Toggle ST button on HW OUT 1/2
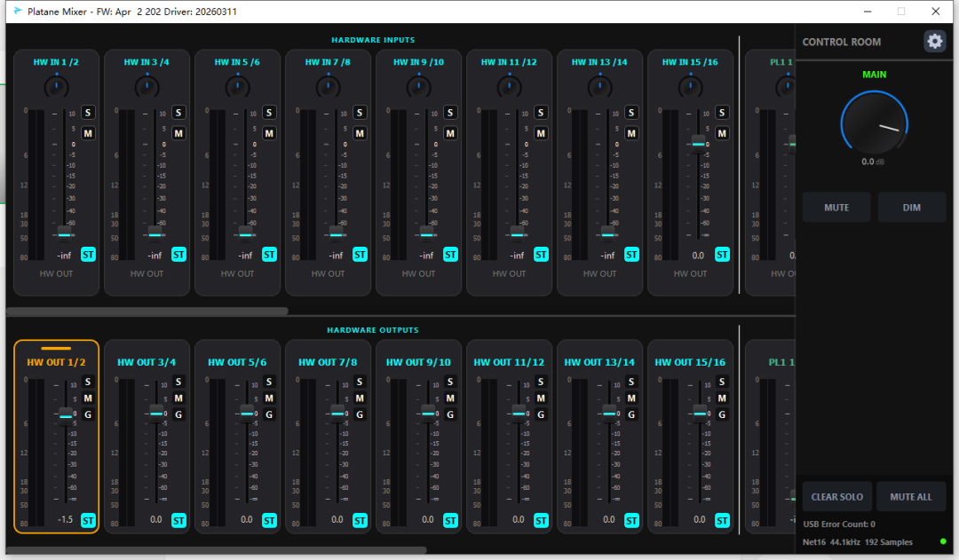Image resolution: width=959 pixels, height=560 pixels. tap(88, 520)
